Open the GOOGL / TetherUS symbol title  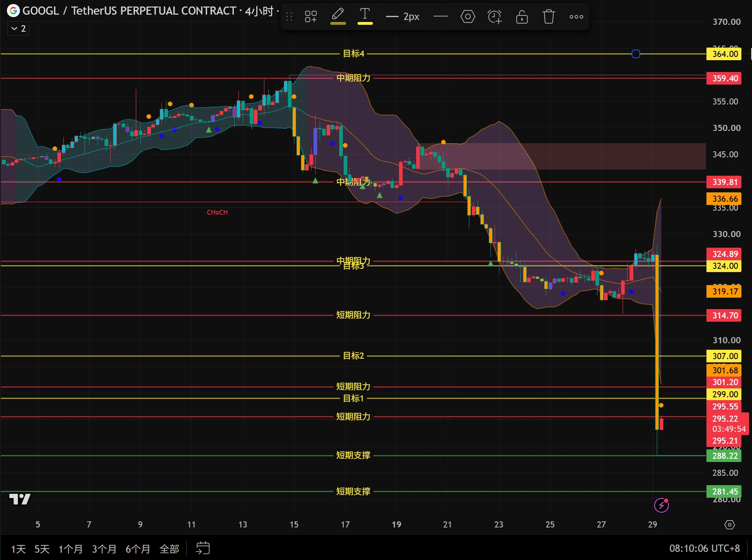[x=129, y=11]
